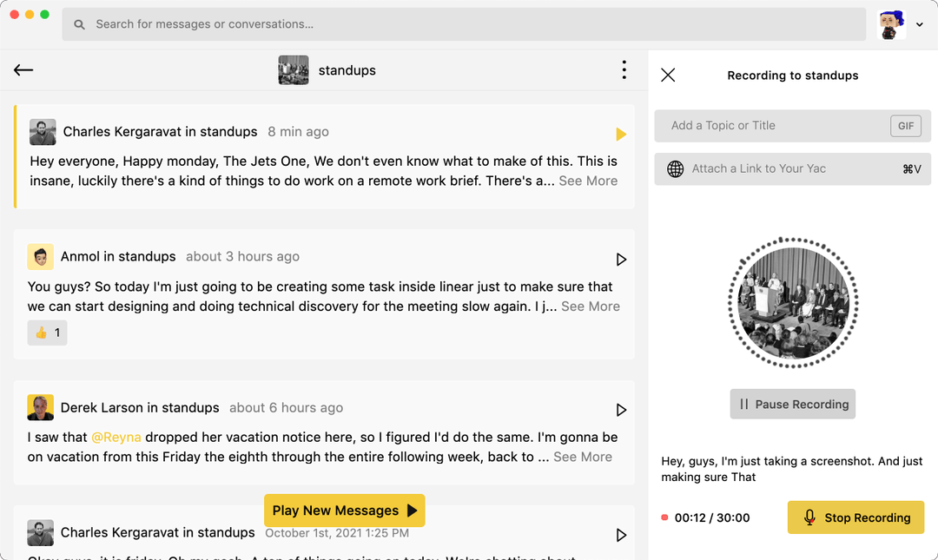Click the '8 min ago' timestamp
The width and height of the screenshot is (938, 560).
pyautogui.click(x=298, y=132)
